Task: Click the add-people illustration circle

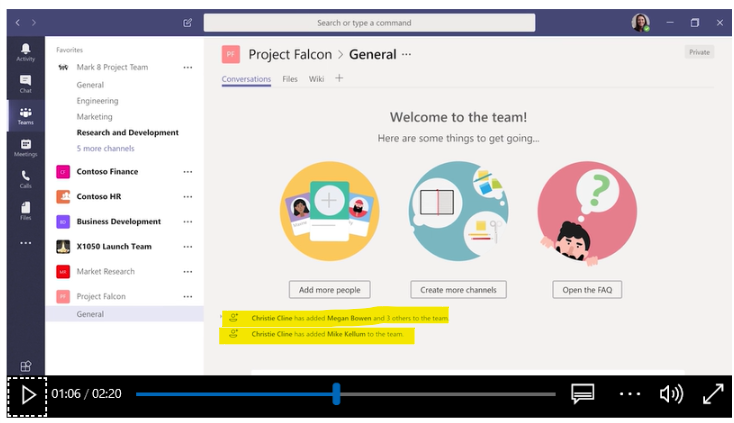Action: tap(330, 211)
